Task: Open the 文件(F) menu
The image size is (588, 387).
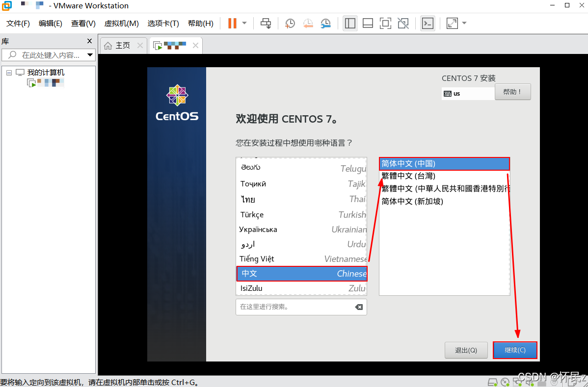Action: [x=18, y=23]
